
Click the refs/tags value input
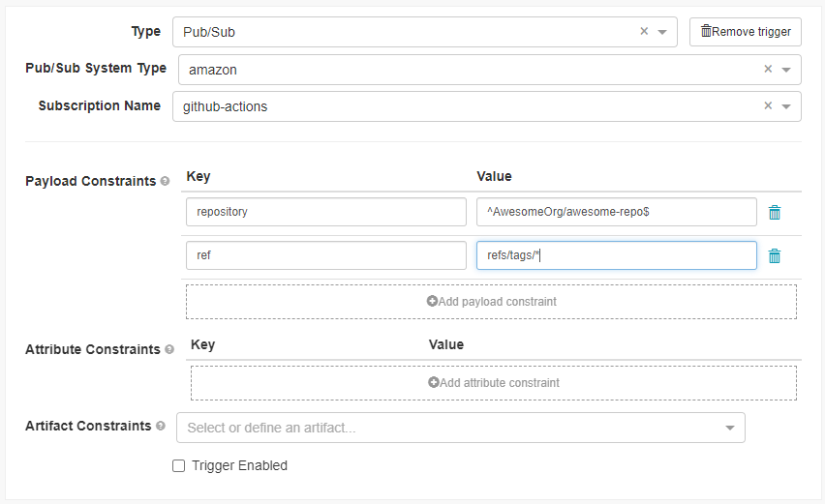616,255
